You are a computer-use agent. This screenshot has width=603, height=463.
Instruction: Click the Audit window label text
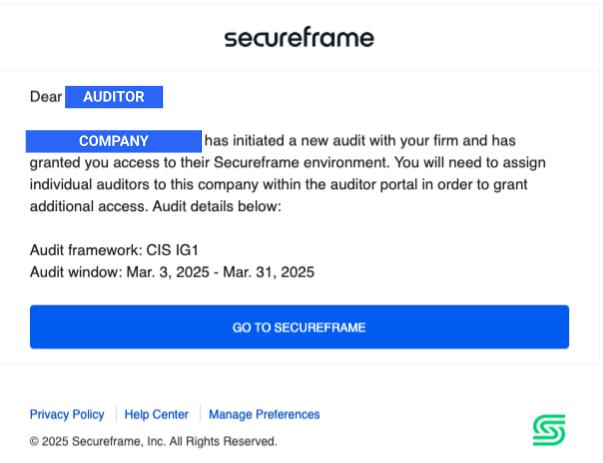point(76,272)
